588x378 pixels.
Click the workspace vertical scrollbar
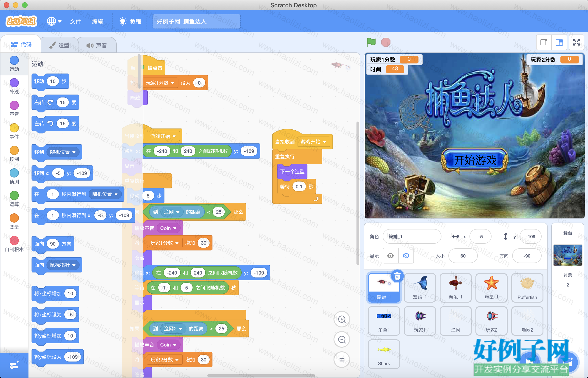coord(357,193)
